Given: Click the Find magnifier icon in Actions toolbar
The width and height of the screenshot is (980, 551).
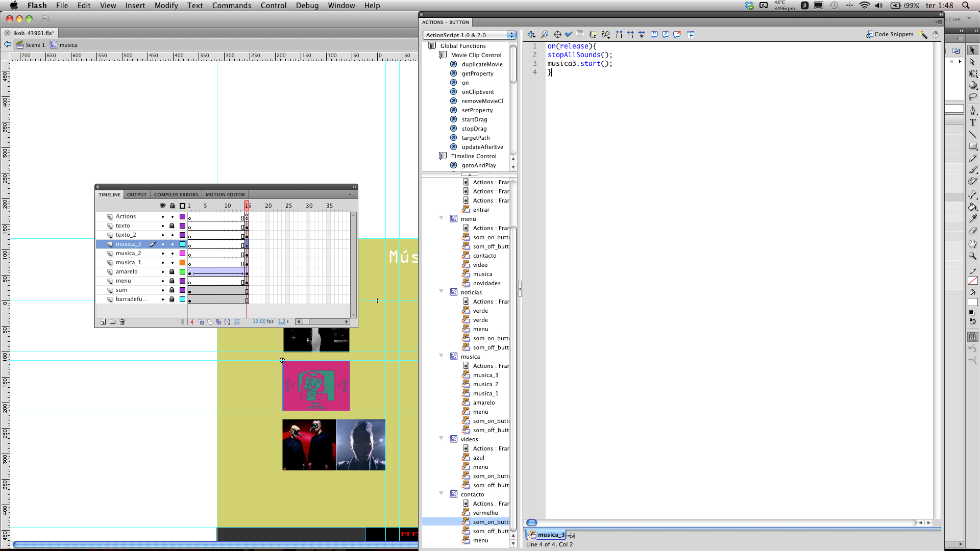Looking at the screenshot, I should (x=545, y=35).
